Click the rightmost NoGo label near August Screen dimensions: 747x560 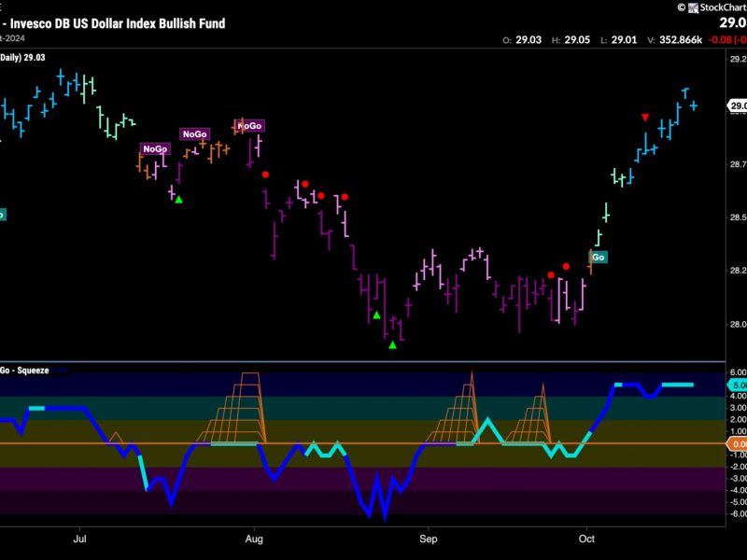tap(250, 126)
